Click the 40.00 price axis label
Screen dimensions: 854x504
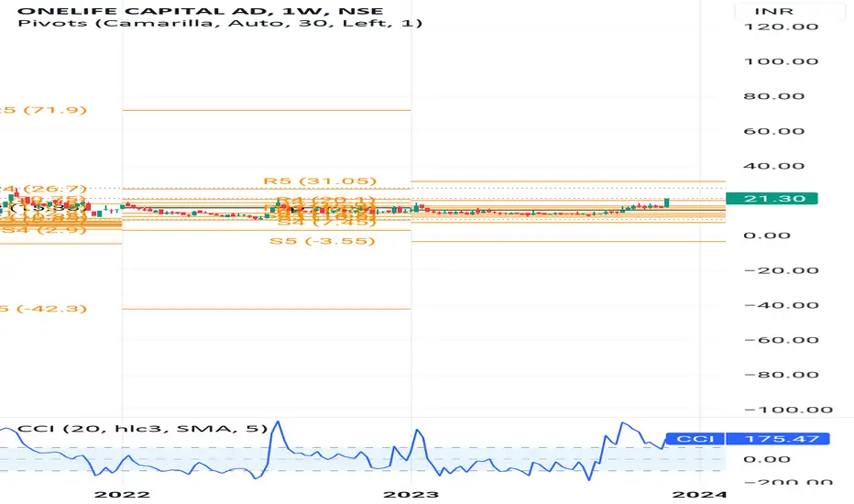tap(774, 166)
